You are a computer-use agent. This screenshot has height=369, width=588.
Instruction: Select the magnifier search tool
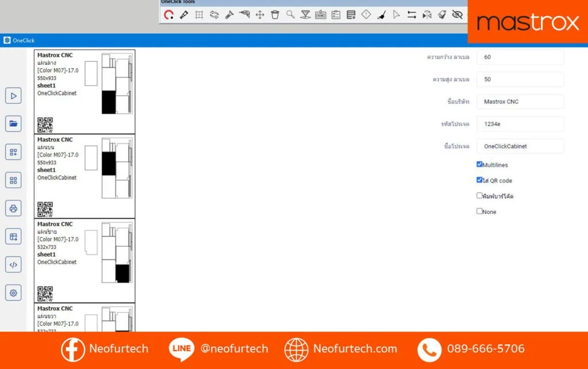pos(290,14)
